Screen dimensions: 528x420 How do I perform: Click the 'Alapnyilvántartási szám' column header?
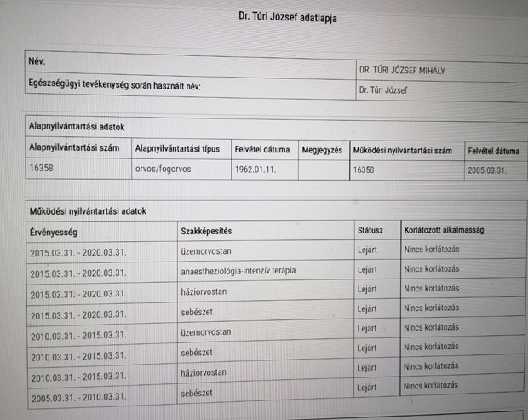(x=74, y=147)
